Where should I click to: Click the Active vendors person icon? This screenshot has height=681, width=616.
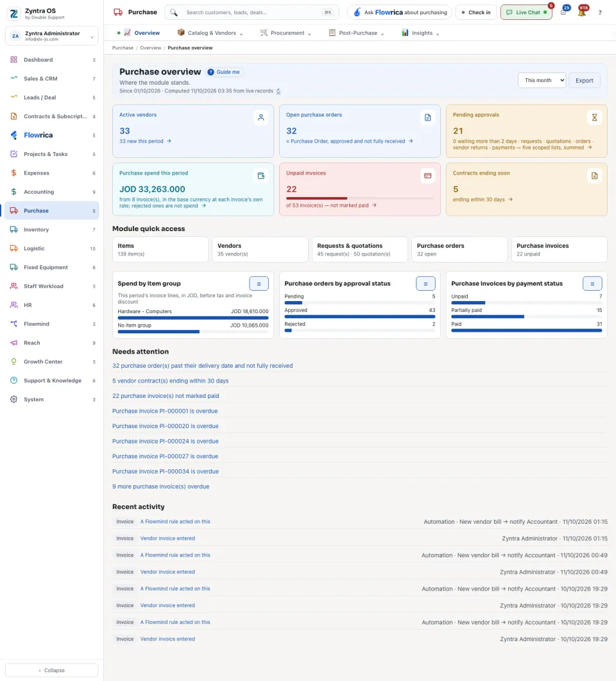tap(261, 117)
